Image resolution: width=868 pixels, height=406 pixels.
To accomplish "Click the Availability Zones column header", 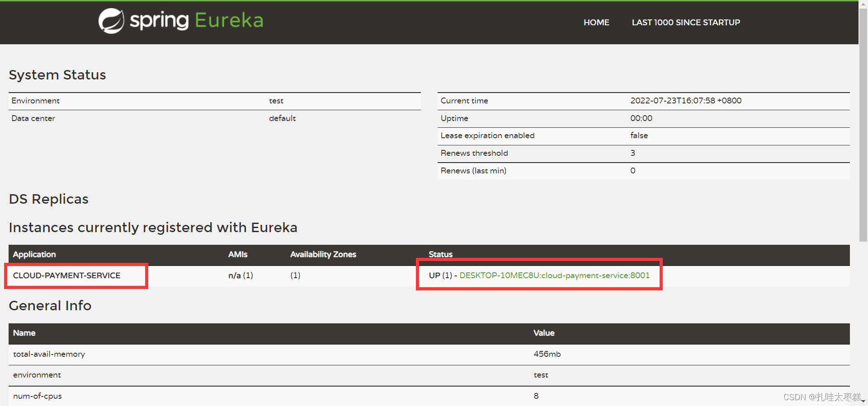I will 323,255.
